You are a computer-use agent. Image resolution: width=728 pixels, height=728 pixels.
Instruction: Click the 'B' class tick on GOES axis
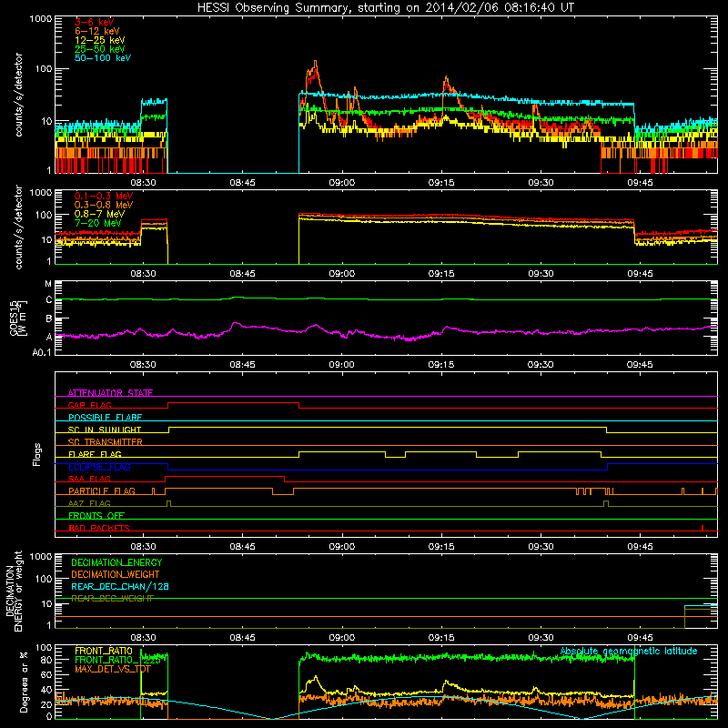tap(49, 319)
